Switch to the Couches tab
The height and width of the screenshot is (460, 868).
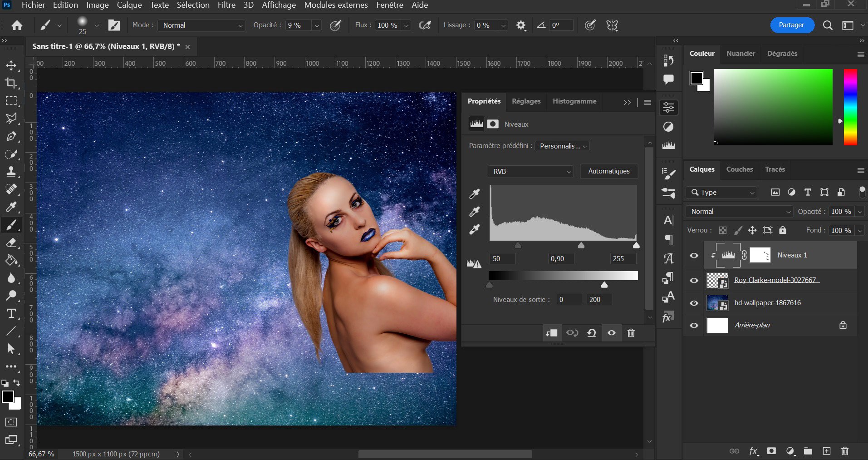pyautogui.click(x=740, y=169)
